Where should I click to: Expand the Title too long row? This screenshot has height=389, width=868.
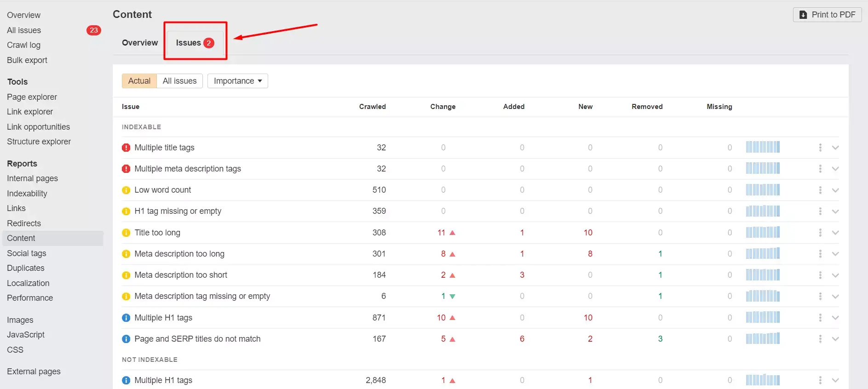835,233
